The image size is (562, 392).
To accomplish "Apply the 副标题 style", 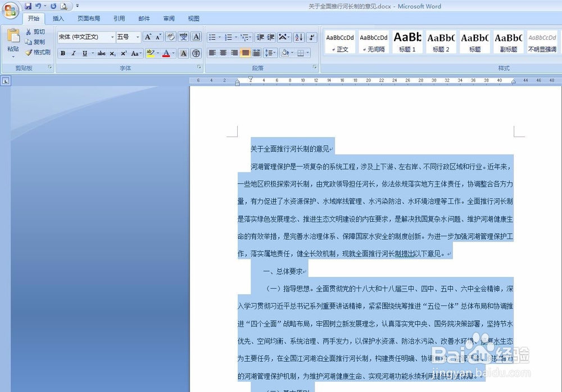I will click(509, 42).
